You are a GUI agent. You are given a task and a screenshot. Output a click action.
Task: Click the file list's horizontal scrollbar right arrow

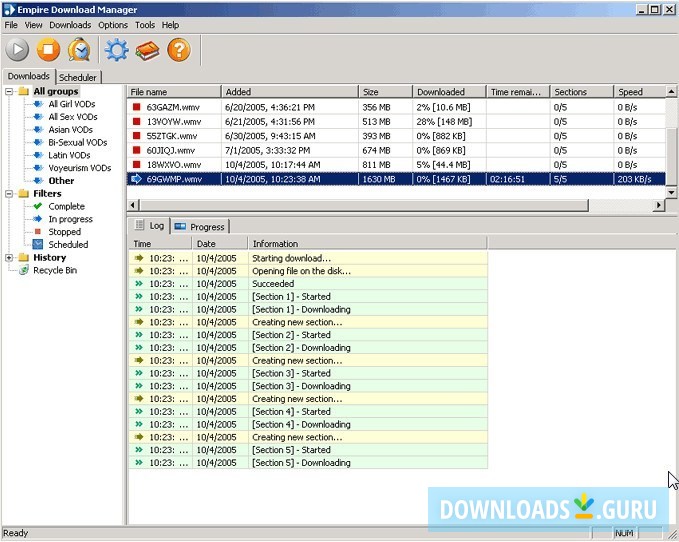pos(658,205)
